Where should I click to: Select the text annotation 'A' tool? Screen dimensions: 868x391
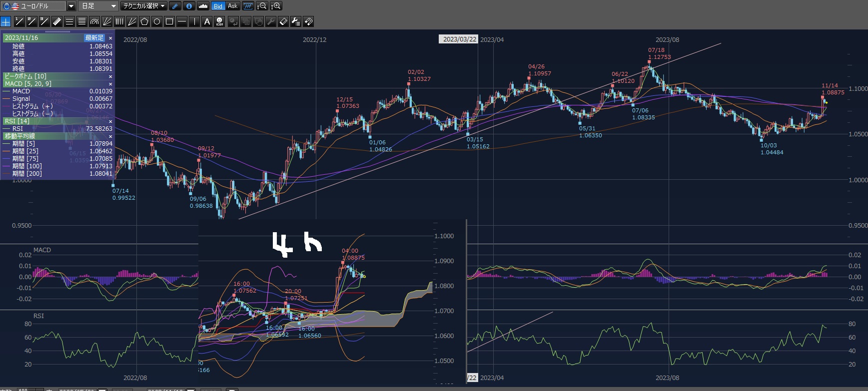207,21
